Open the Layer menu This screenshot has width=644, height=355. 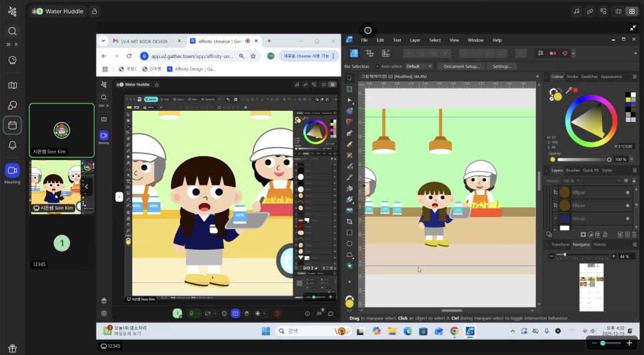(415, 40)
